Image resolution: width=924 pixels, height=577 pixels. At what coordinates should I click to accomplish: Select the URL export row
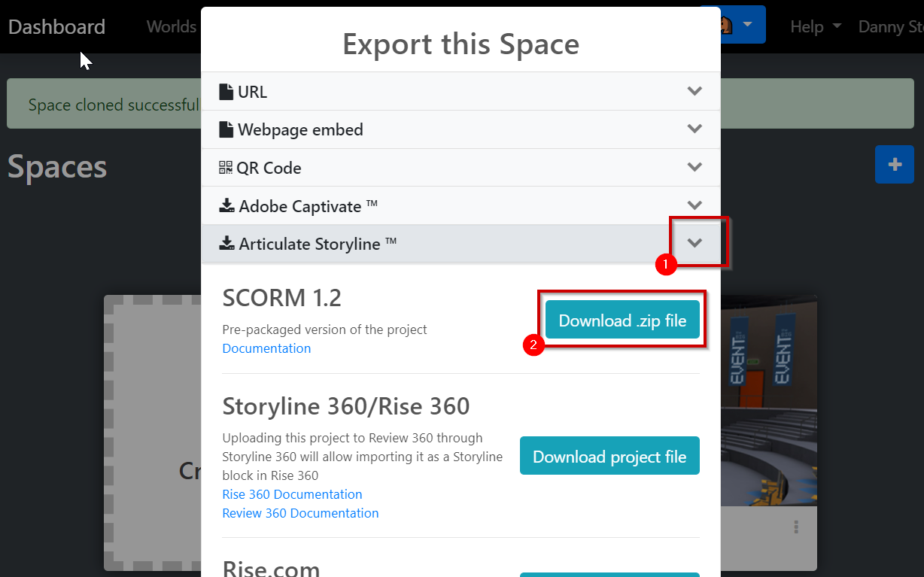tap(460, 92)
